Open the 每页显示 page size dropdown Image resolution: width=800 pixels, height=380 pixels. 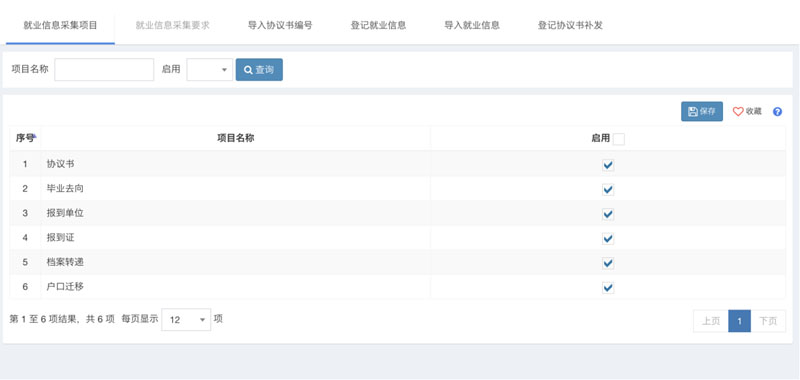point(186,320)
